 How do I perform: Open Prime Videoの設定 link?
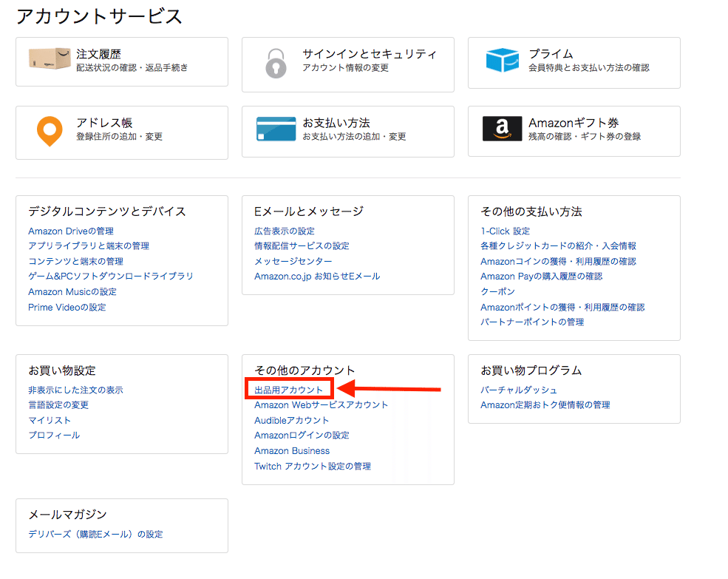pyautogui.click(x=67, y=307)
